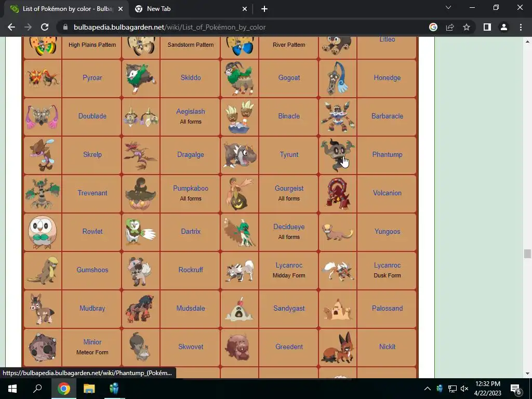
Task: Open the Pumpkaboo link
Action: pyautogui.click(x=191, y=188)
